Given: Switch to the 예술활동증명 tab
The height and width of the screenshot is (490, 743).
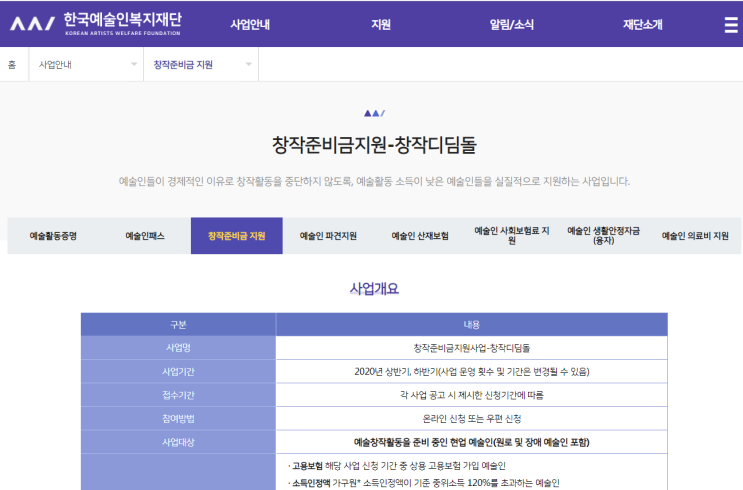Looking at the screenshot, I should (x=53, y=236).
